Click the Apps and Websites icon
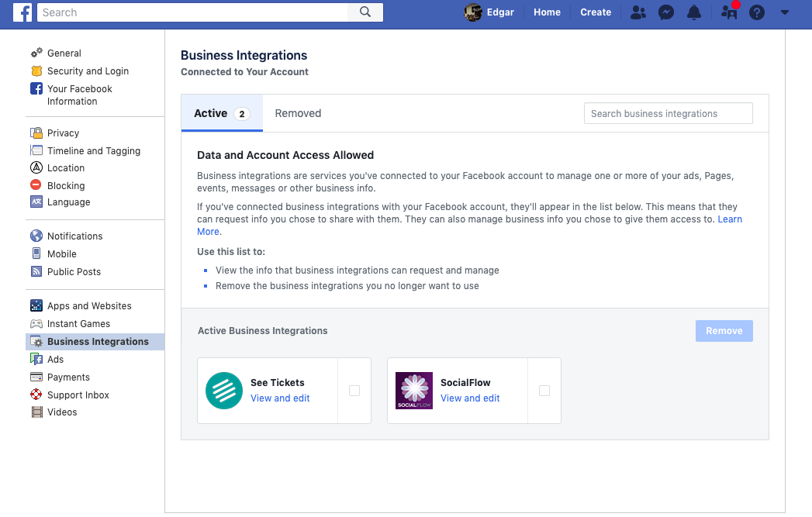 [x=36, y=305]
